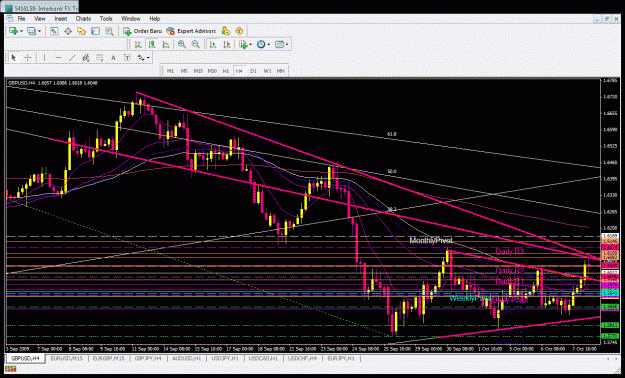Select the equidistant channel tool
Viewport: 625px width, 378px height.
coord(85,58)
